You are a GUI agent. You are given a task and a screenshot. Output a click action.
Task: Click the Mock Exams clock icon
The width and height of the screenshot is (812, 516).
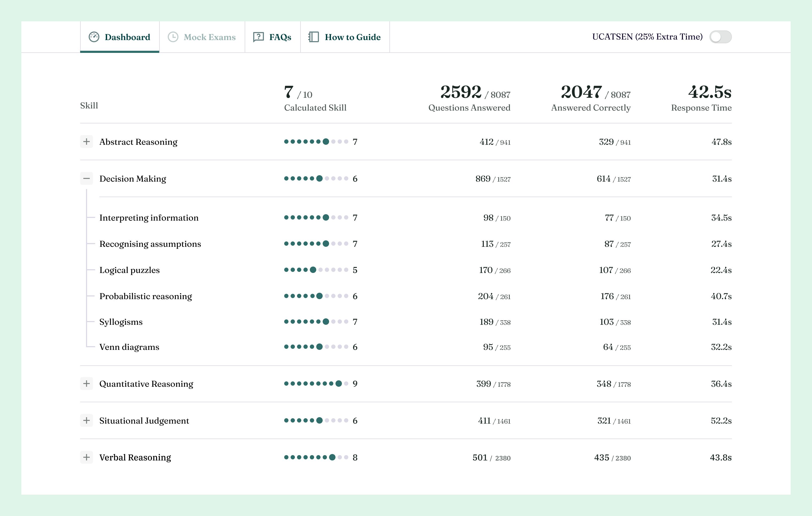pyautogui.click(x=173, y=37)
